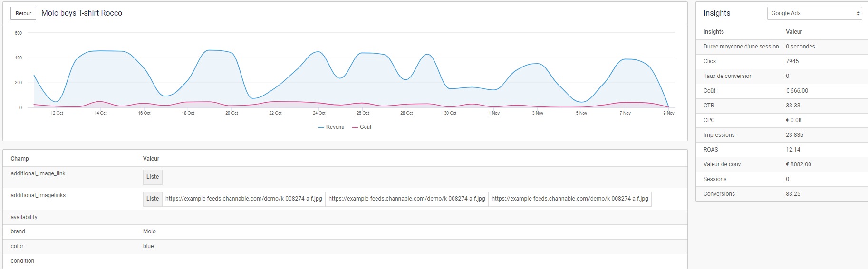This screenshot has width=868, height=269.
Task: Click the additional_imagelinks field name
Action: (x=38, y=195)
